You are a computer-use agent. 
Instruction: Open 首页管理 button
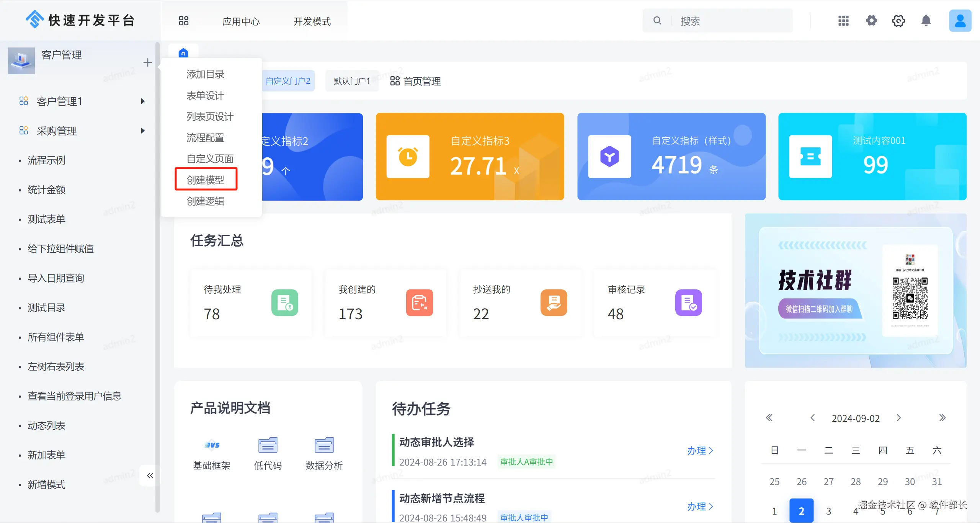tap(415, 81)
